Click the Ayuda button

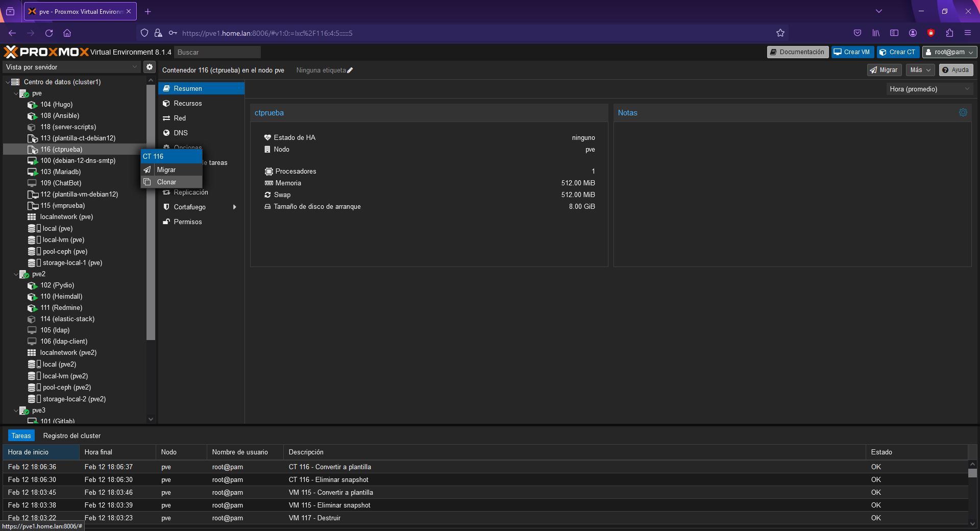(x=955, y=70)
